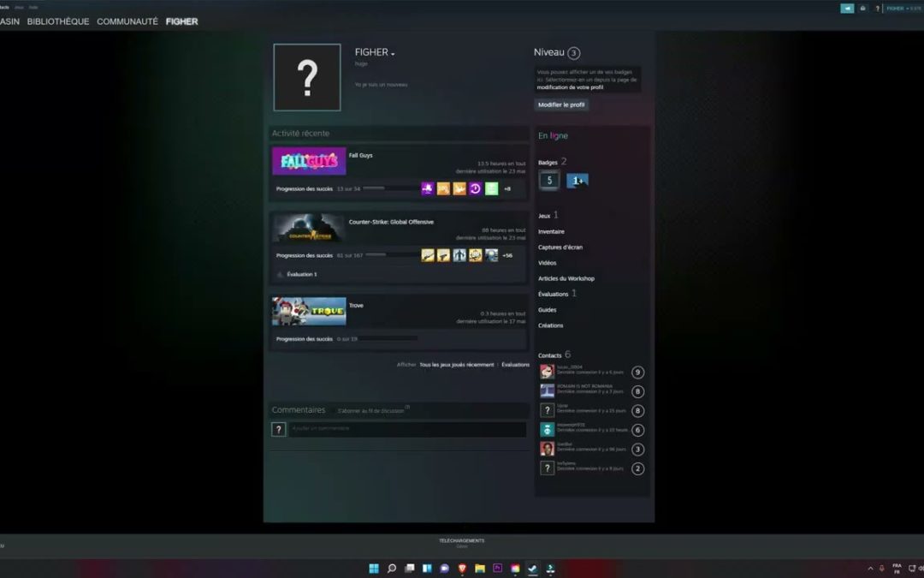Screen dimensions: 924x578
Task: Click the Trove game title
Action: click(356, 306)
